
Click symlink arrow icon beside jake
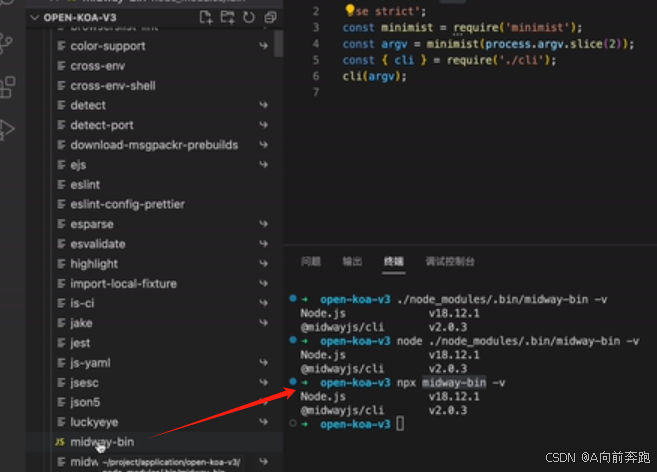(263, 322)
